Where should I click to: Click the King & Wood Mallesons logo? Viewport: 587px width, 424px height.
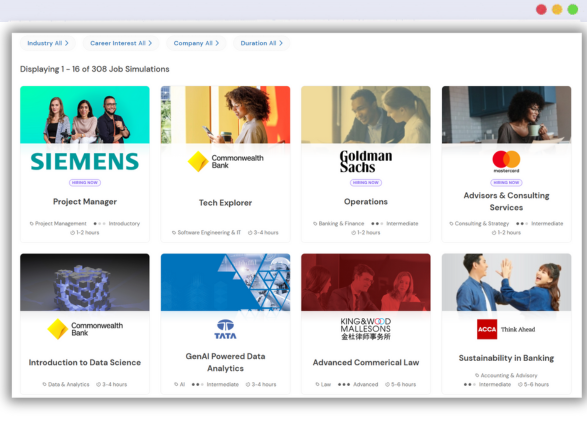pyautogui.click(x=366, y=329)
